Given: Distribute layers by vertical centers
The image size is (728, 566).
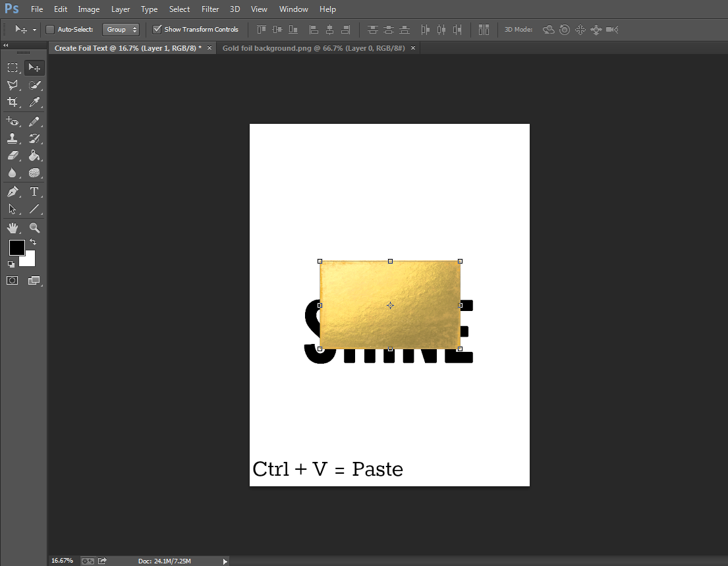Looking at the screenshot, I should pos(388,30).
